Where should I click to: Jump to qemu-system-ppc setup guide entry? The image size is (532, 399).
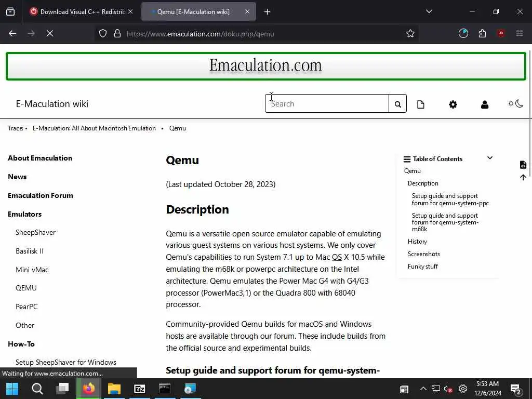pyautogui.click(x=450, y=199)
